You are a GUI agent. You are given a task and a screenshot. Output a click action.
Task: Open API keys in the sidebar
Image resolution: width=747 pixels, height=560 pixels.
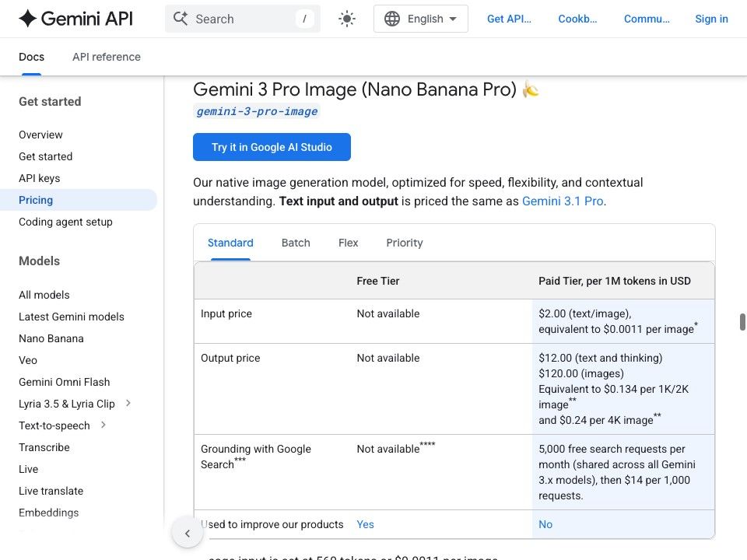[x=39, y=178]
